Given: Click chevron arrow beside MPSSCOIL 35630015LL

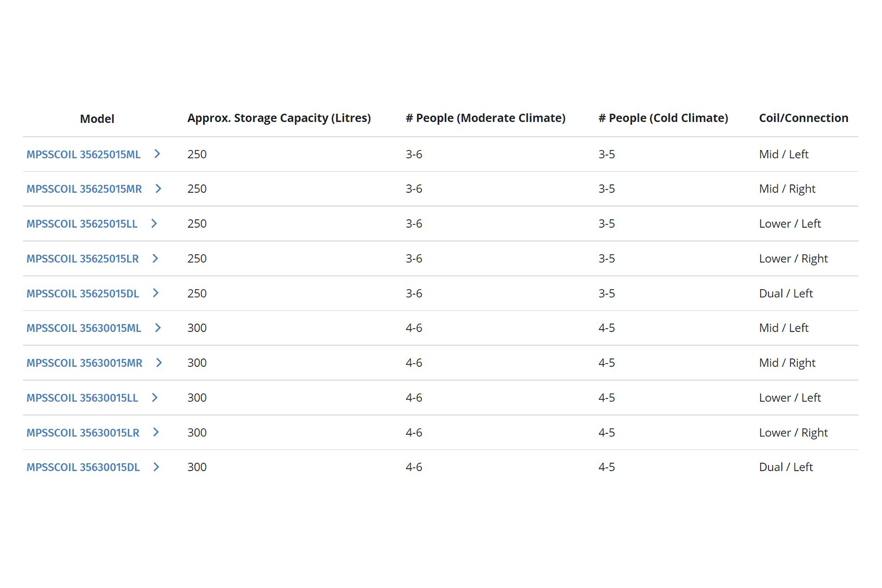Looking at the screenshot, I should [155, 397].
